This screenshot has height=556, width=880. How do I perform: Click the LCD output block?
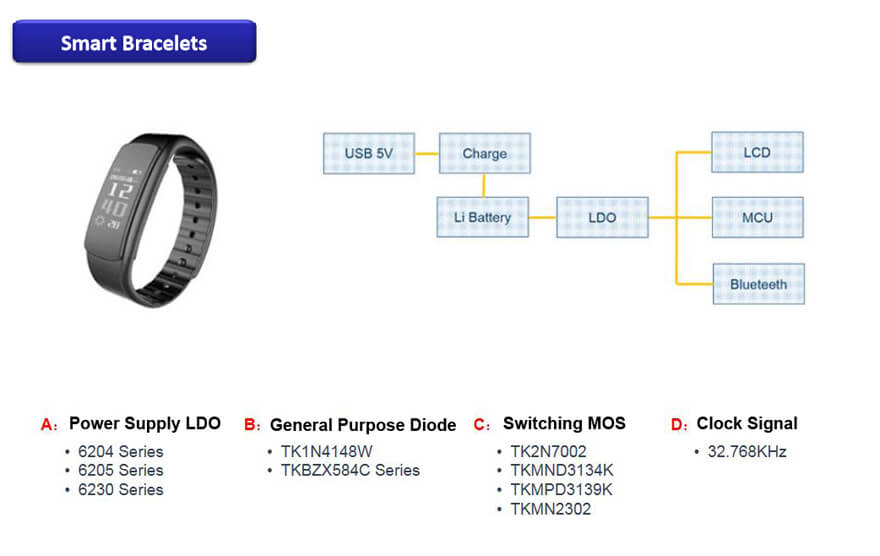click(x=757, y=153)
